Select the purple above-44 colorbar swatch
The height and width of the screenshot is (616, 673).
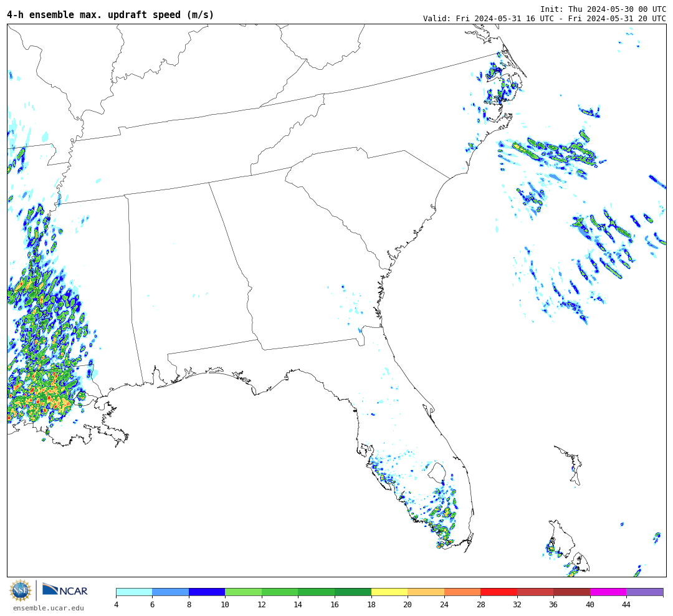[x=645, y=592]
